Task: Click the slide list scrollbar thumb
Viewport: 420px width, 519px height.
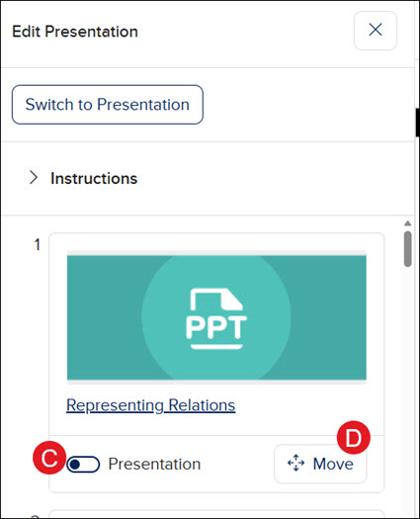Action: click(x=408, y=249)
